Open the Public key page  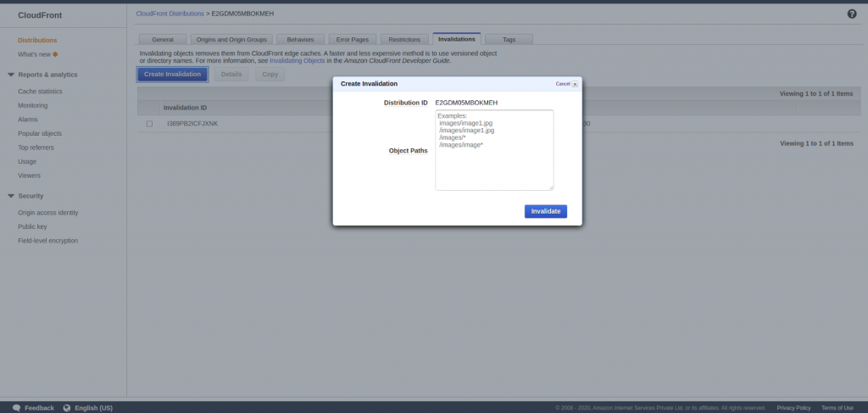(33, 226)
